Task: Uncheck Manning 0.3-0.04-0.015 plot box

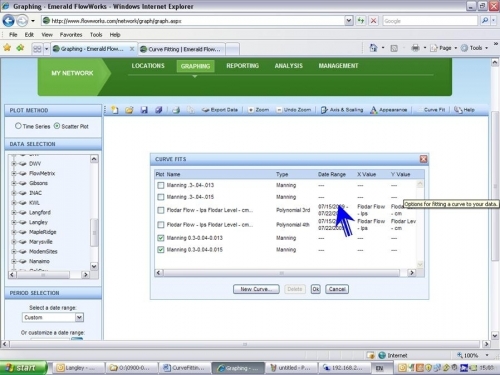Action: pos(161,250)
